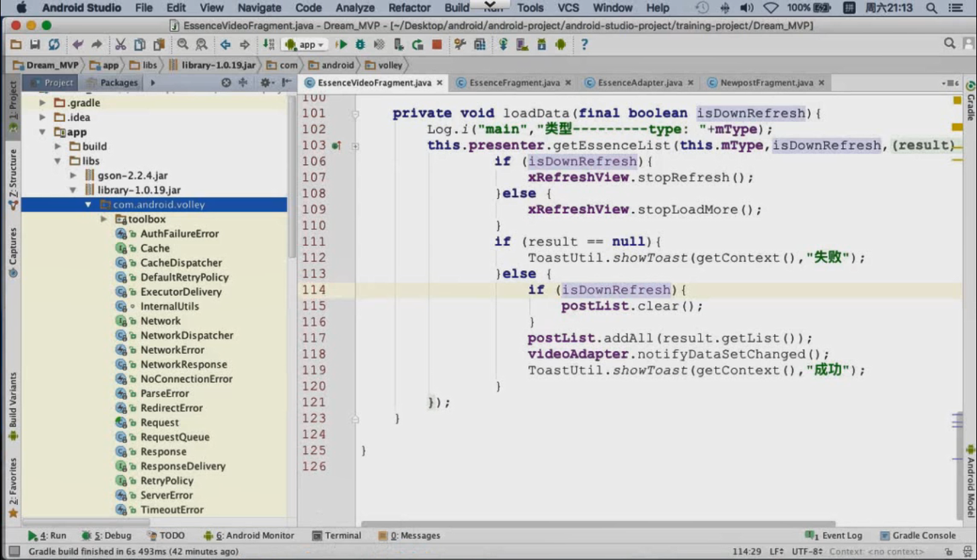977x560 pixels.
Task: Click the Make Project build icon
Action: point(268,44)
